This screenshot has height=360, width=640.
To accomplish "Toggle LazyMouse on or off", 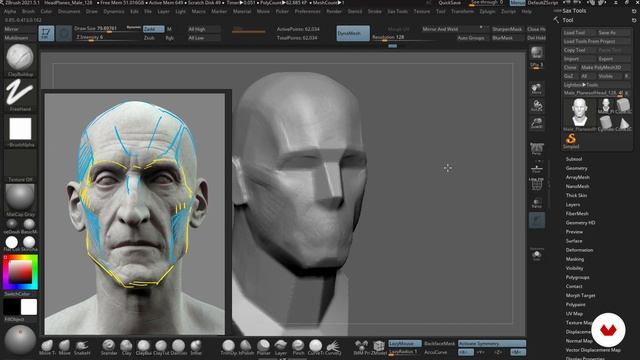I will tap(404, 343).
